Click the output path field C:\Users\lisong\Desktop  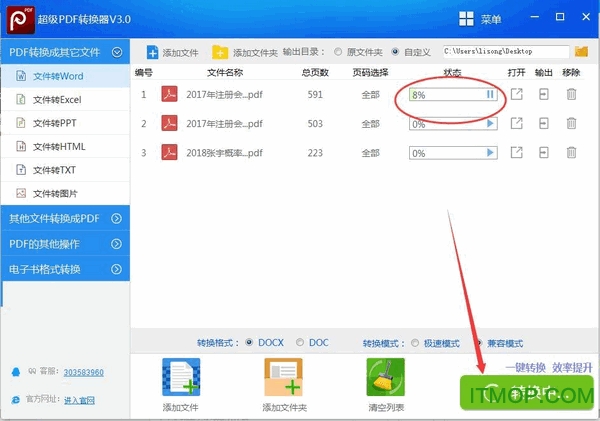(x=506, y=51)
